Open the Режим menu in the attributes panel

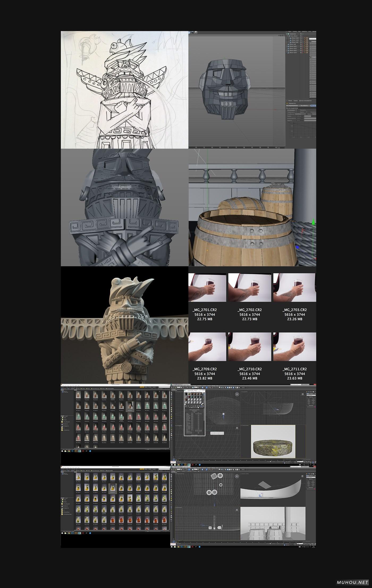(x=290, y=101)
